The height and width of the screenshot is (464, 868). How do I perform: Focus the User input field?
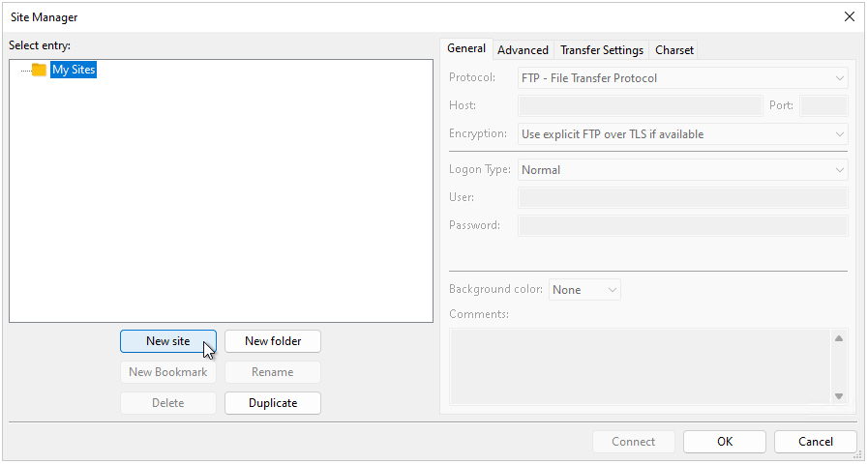pos(683,198)
